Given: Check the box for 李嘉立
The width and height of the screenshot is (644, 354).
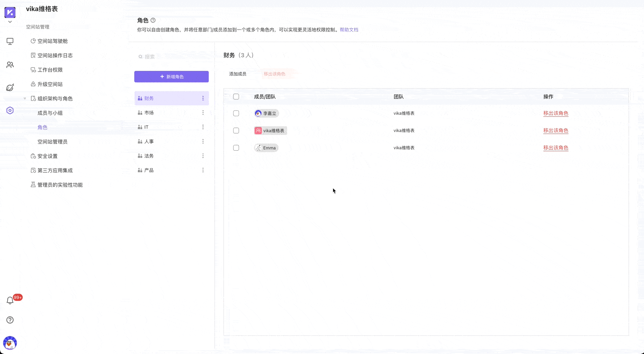Looking at the screenshot, I should pyautogui.click(x=236, y=113).
